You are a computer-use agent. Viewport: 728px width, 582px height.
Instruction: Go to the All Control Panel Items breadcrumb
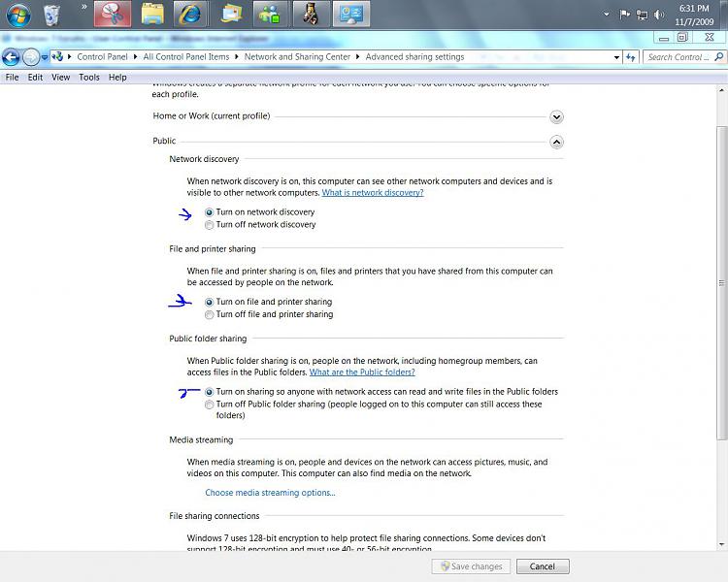click(x=186, y=56)
